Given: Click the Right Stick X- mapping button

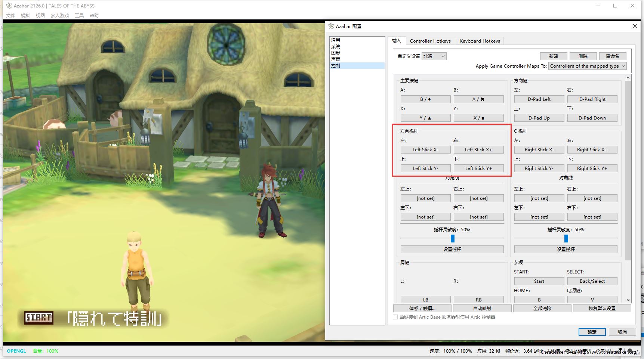Looking at the screenshot, I should 539,150.
